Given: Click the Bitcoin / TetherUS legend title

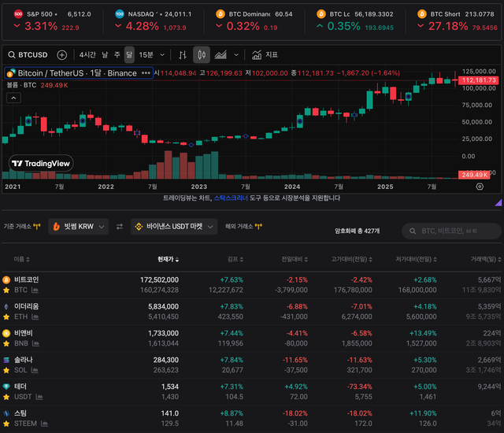Looking at the screenshot, I should [x=77, y=73].
